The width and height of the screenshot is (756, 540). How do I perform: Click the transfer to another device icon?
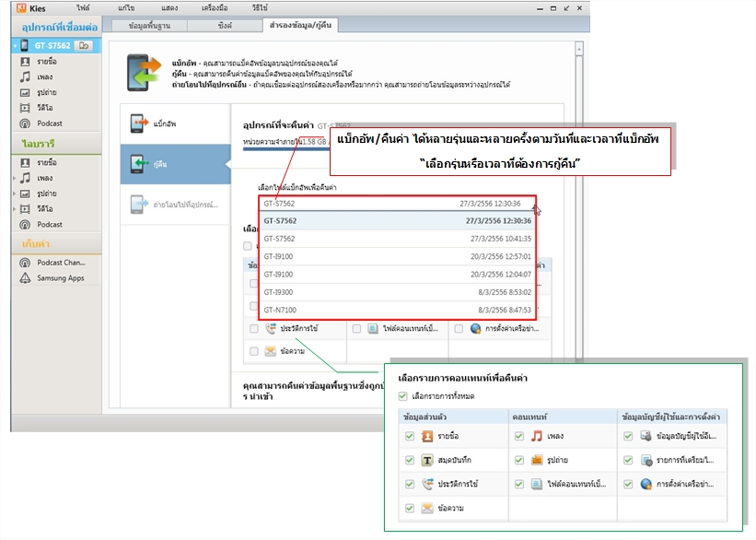138,205
